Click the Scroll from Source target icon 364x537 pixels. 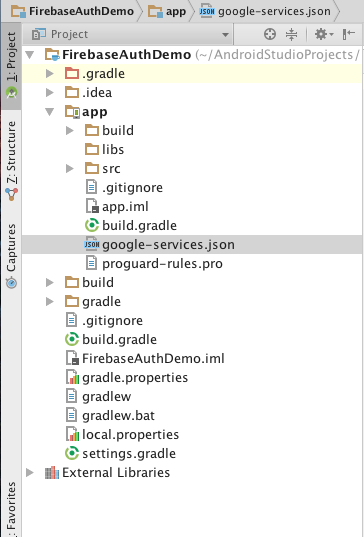click(270, 34)
